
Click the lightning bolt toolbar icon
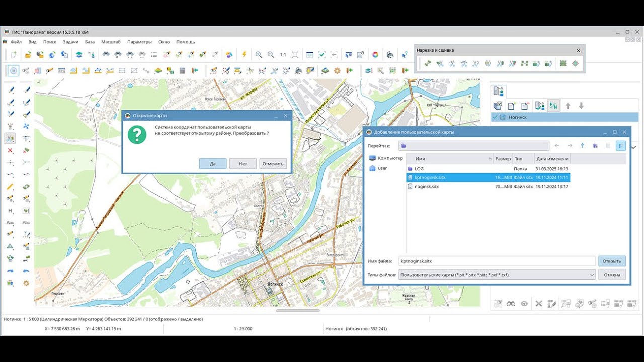tap(244, 55)
